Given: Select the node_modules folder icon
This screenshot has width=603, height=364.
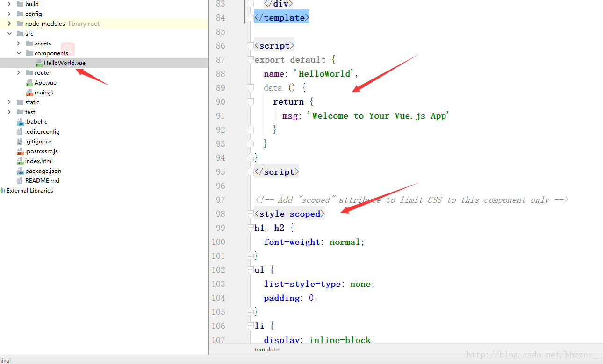Looking at the screenshot, I should (20, 24).
